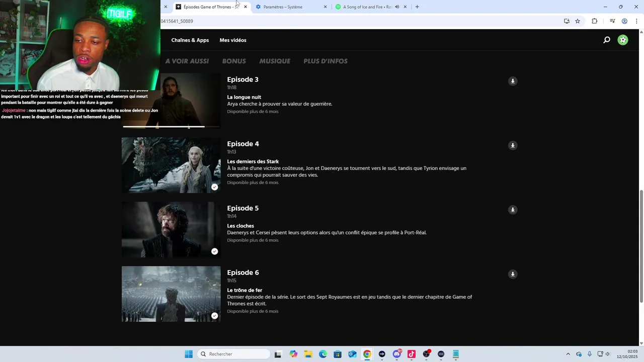This screenshot has width=644, height=362.
Task: Open the search magnifier on the site header
Action: pyautogui.click(x=607, y=40)
